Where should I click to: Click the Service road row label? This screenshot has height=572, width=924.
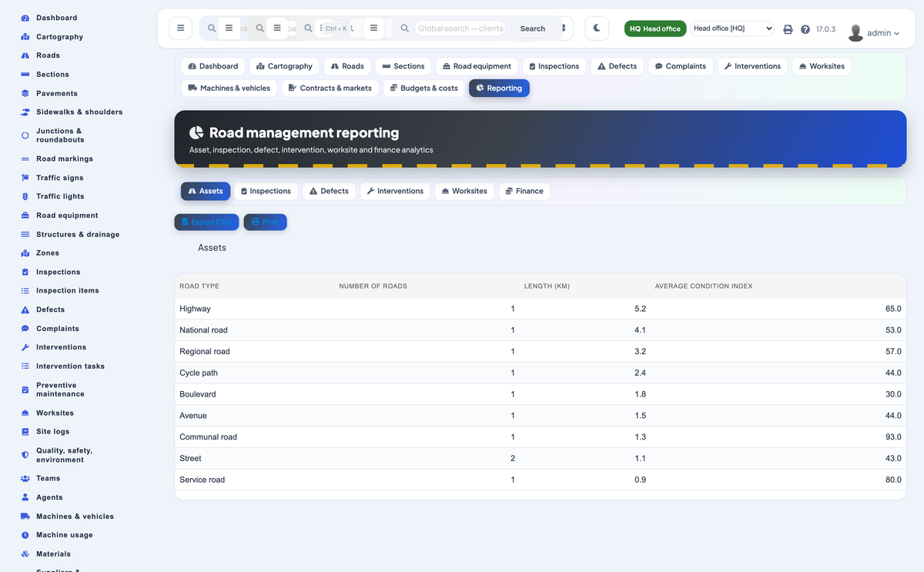point(203,480)
